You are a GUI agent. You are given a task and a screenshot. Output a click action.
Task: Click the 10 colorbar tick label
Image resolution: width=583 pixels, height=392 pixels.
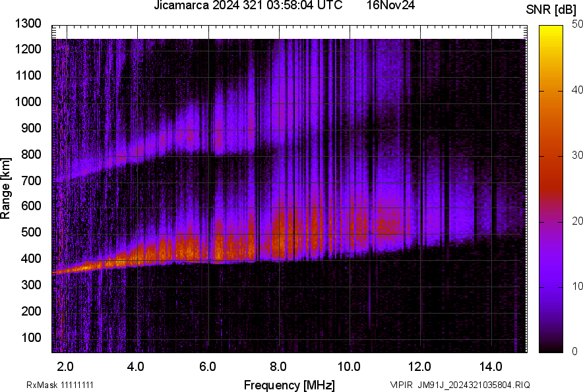(x=577, y=286)
